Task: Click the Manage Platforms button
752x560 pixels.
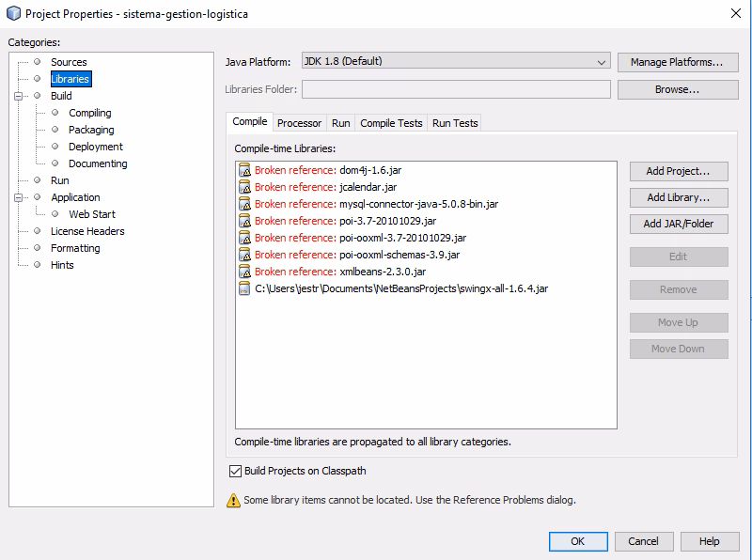Action: point(679,61)
